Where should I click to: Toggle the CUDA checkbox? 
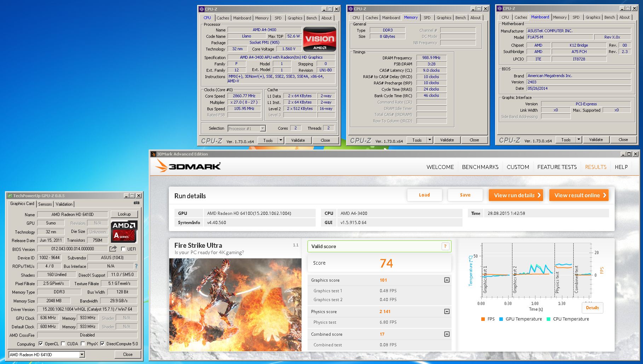click(x=63, y=344)
